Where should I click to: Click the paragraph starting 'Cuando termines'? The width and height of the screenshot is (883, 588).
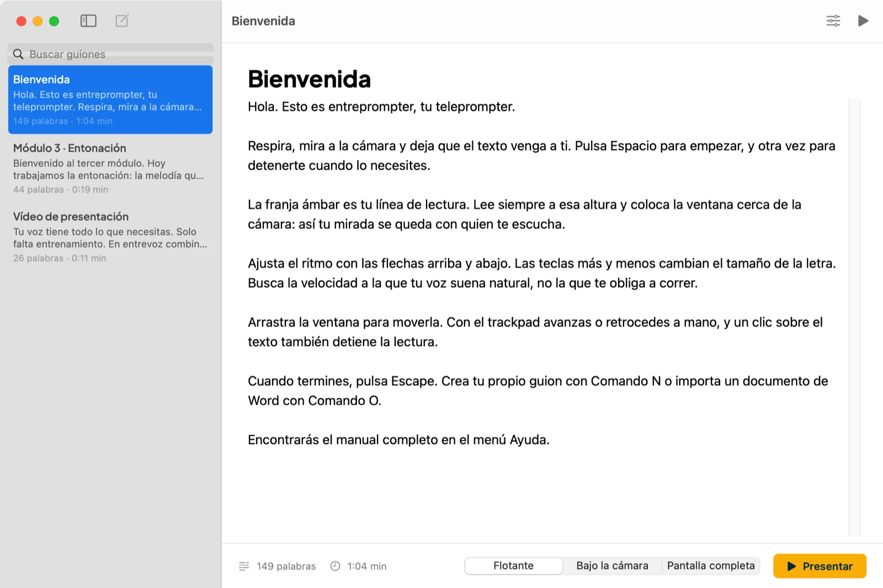click(x=538, y=391)
